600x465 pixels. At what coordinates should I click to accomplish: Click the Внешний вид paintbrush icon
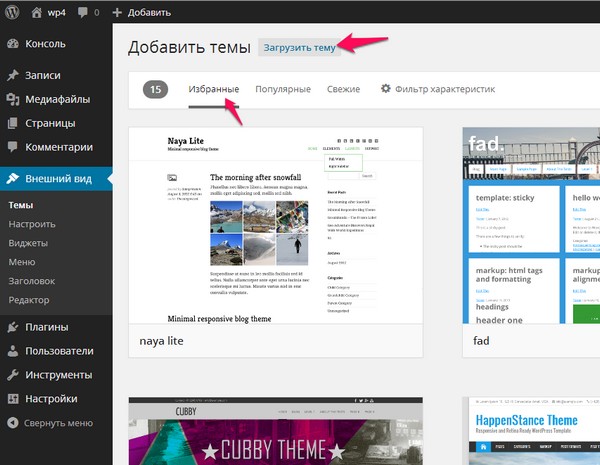click(13, 178)
